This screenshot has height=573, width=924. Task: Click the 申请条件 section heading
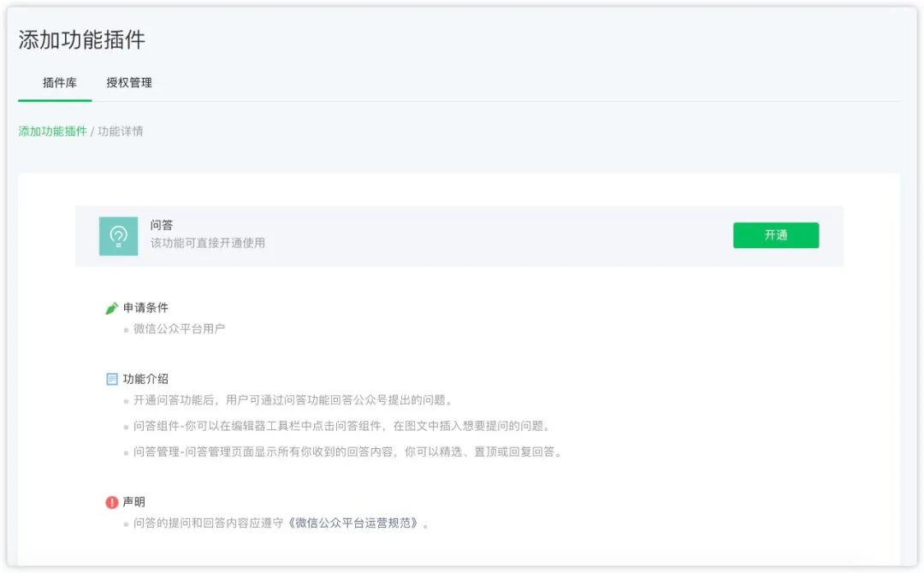click(x=145, y=308)
